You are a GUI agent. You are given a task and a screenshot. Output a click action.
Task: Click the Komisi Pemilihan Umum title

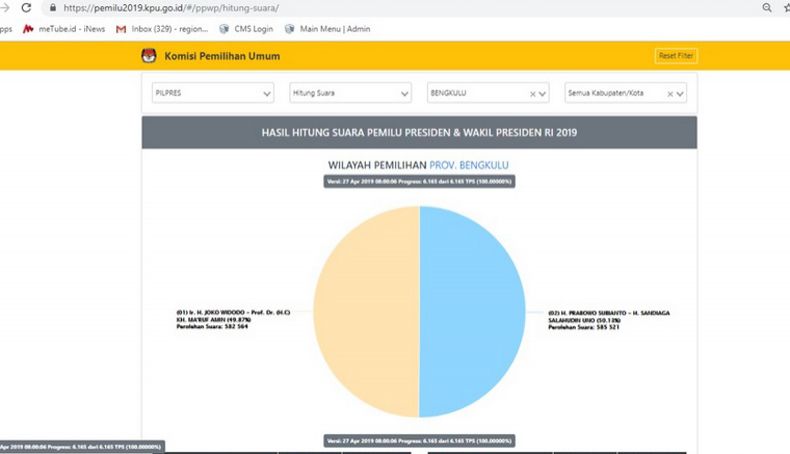pyautogui.click(x=222, y=56)
